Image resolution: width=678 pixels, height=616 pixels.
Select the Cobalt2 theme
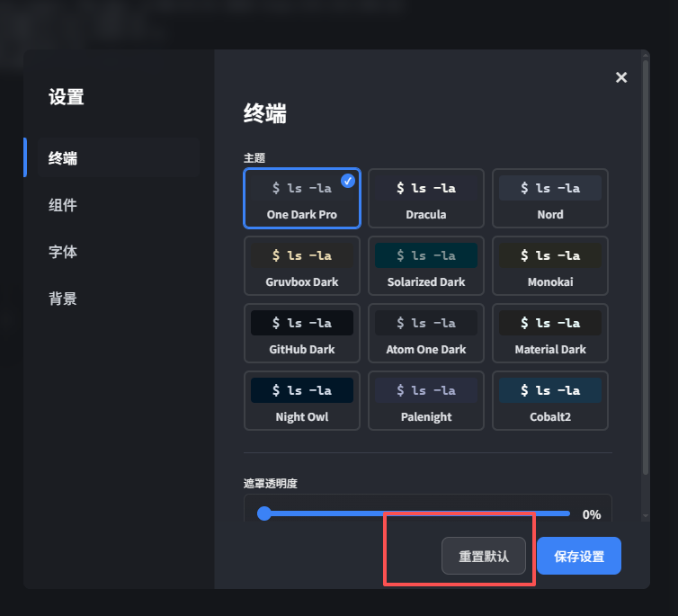coord(550,400)
